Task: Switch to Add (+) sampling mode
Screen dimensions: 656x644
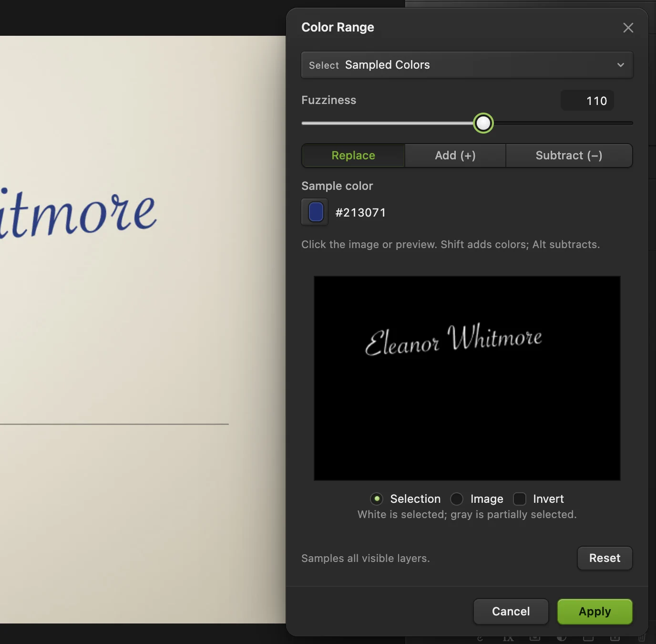Action: coord(455,156)
